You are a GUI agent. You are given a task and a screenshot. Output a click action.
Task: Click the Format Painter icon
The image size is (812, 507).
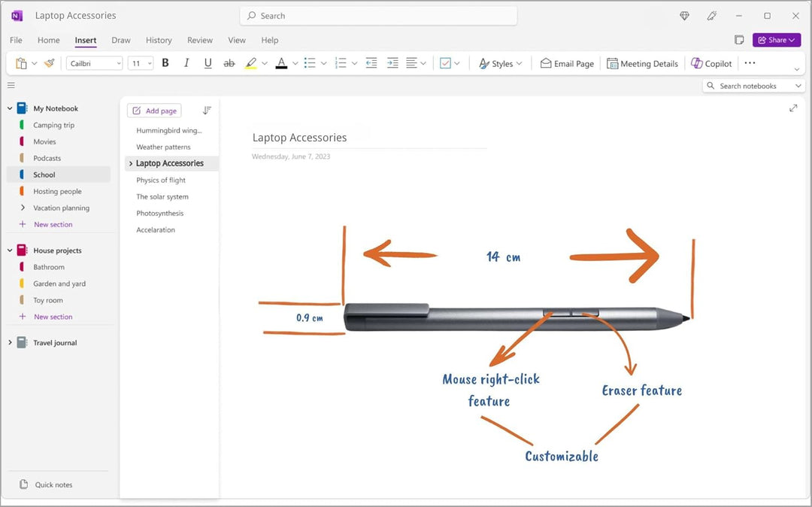[49, 64]
